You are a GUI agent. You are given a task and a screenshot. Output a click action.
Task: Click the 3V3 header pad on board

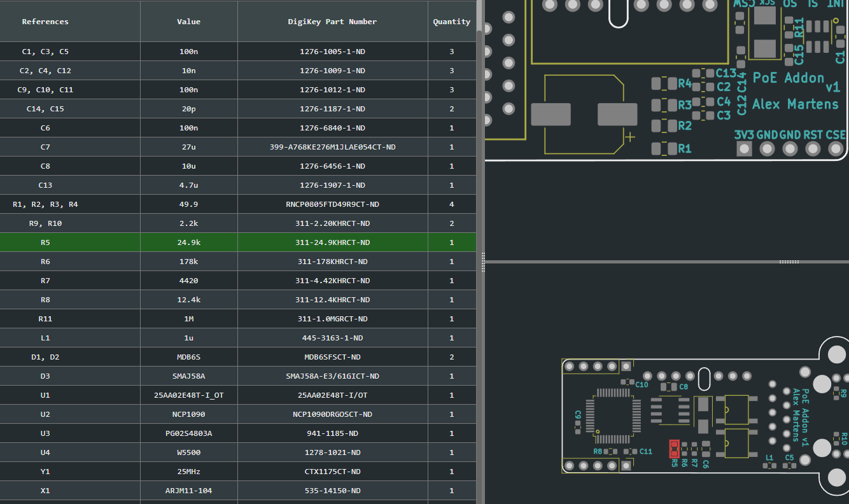(744, 149)
